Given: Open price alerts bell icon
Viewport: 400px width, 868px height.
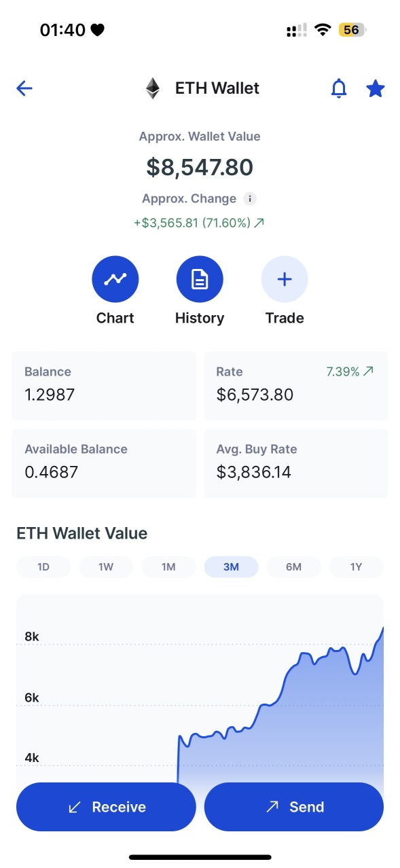Looking at the screenshot, I should tap(338, 88).
